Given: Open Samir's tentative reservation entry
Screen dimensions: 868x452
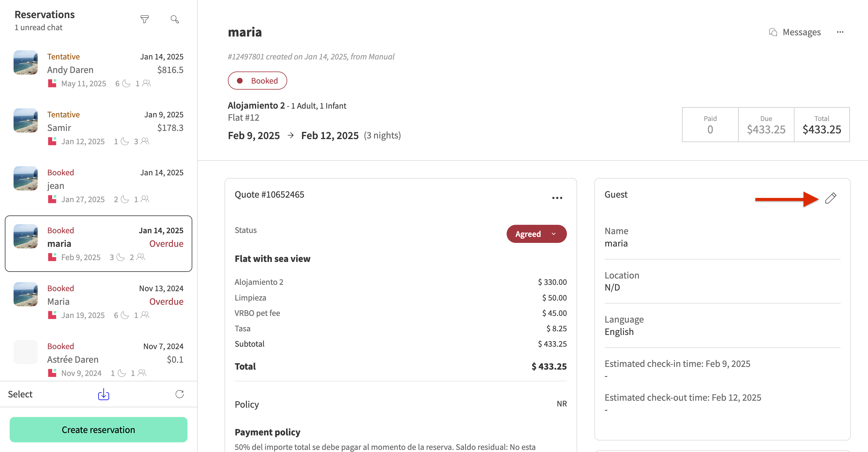Looking at the screenshot, I should (98, 128).
